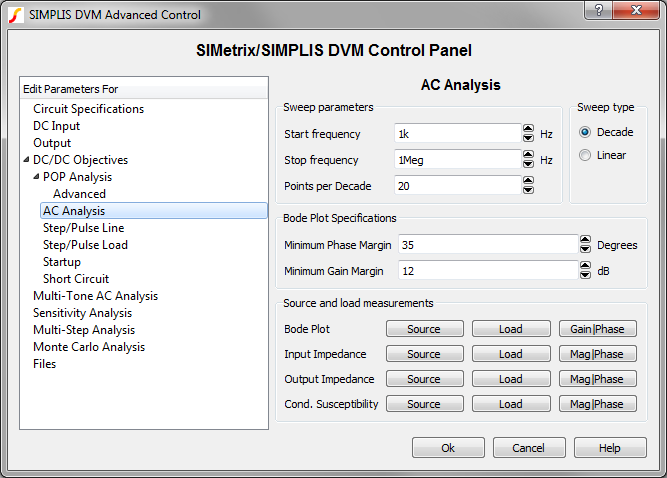Collapse the POP Analysis tree node

pos(36,177)
